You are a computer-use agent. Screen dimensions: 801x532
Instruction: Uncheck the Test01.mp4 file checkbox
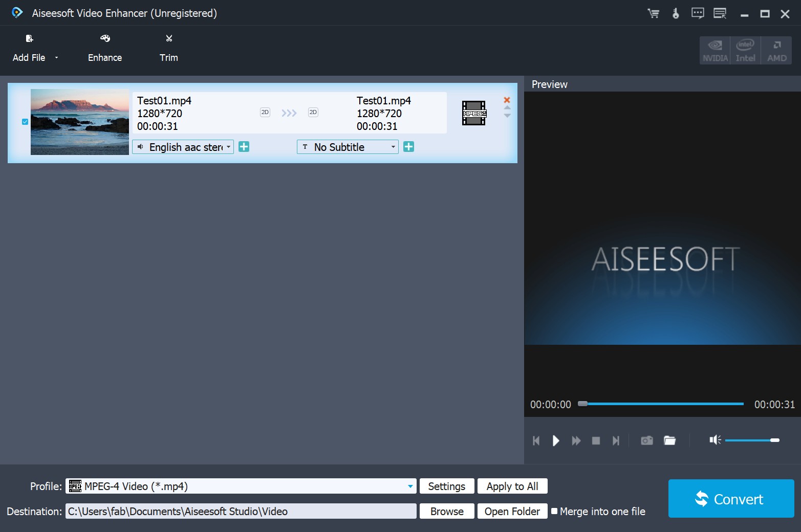[x=25, y=122]
